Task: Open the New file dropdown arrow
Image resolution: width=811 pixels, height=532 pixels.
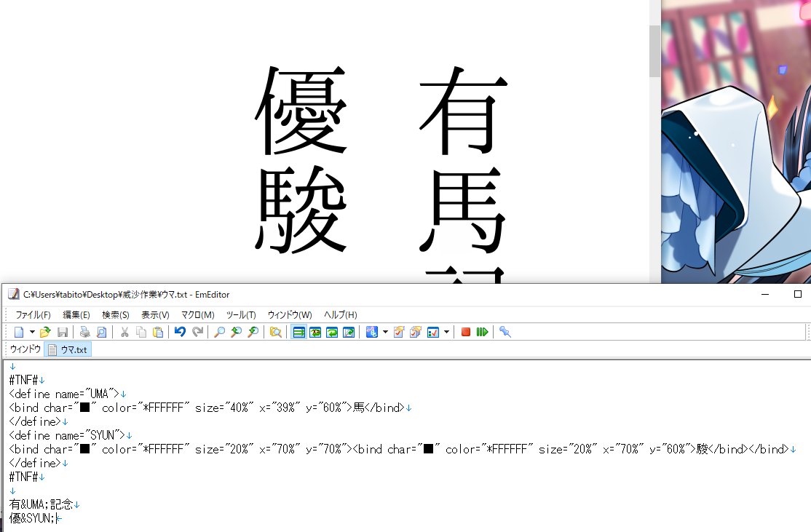Action: (32, 332)
